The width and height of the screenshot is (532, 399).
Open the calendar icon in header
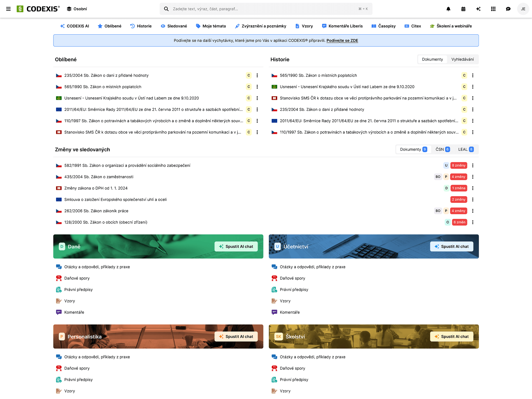tap(463, 9)
